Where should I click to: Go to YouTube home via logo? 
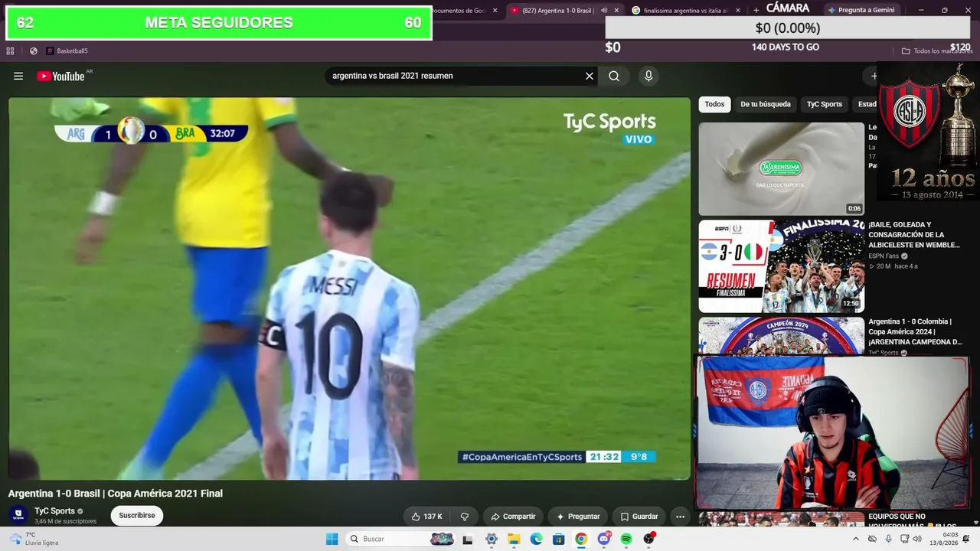click(x=60, y=76)
